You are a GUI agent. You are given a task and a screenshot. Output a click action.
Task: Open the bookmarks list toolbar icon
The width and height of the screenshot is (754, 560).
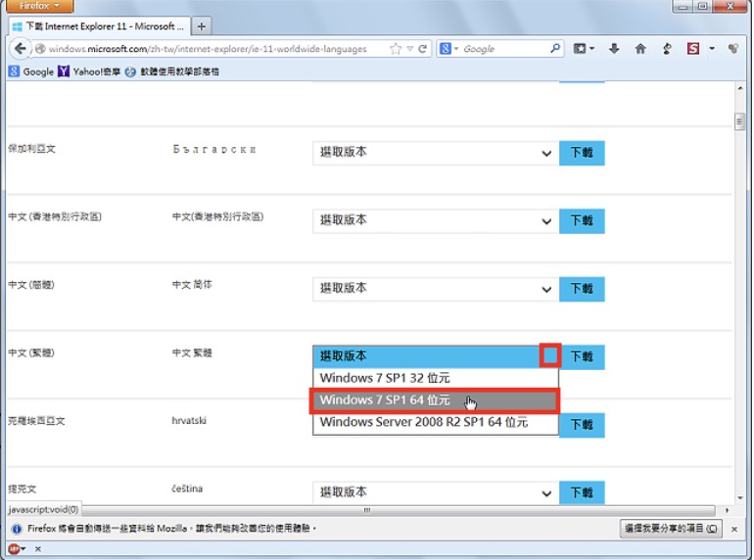pos(584,49)
